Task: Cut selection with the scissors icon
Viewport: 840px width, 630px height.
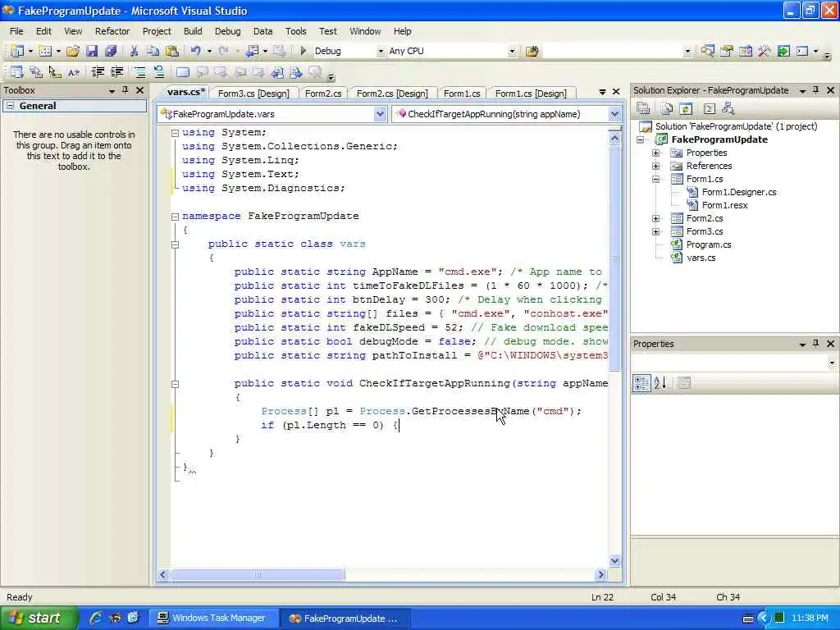Action: coord(134,51)
